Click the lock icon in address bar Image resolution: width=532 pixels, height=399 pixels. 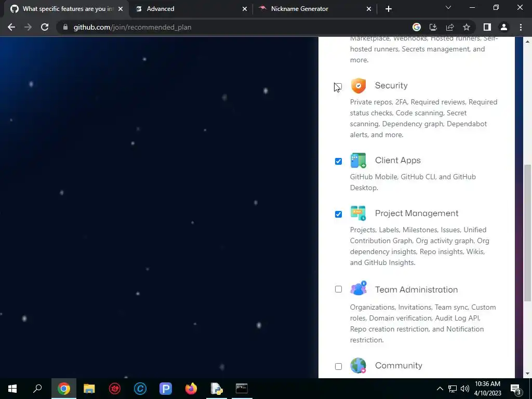point(65,27)
